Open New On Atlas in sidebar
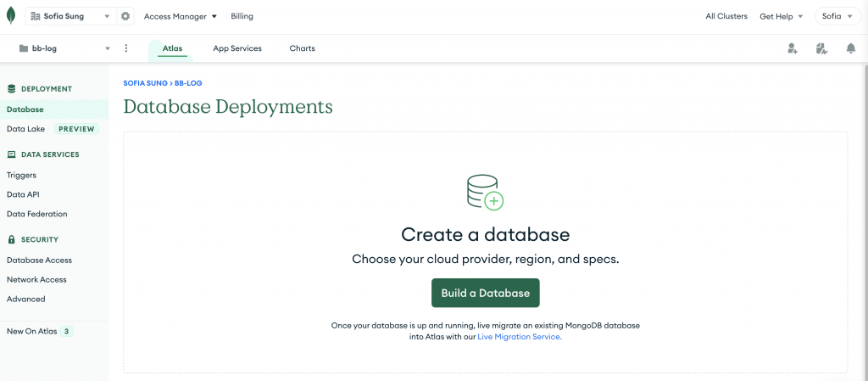The height and width of the screenshot is (381, 868). coord(31,331)
